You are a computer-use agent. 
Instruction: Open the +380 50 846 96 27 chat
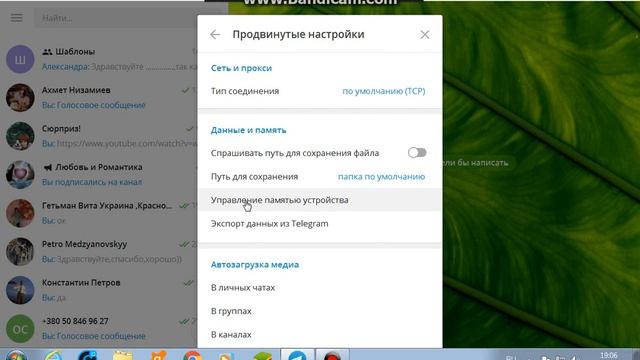[x=99, y=328]
